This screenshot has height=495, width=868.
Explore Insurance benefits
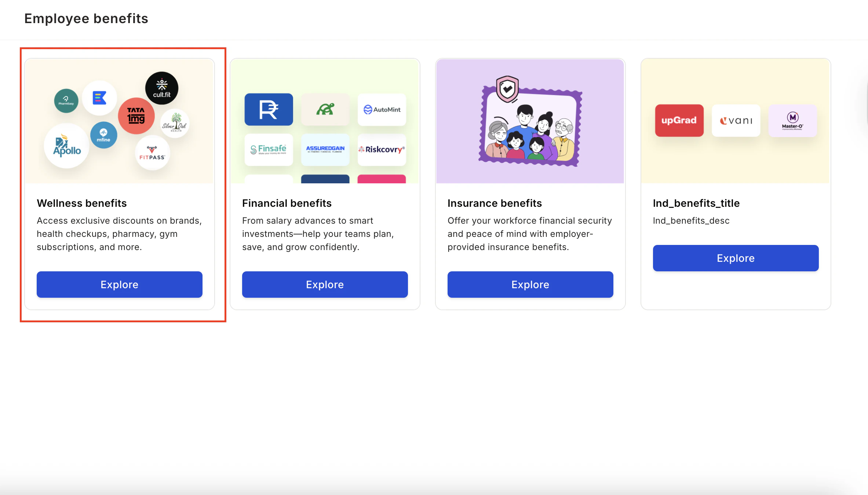(530, 285)
